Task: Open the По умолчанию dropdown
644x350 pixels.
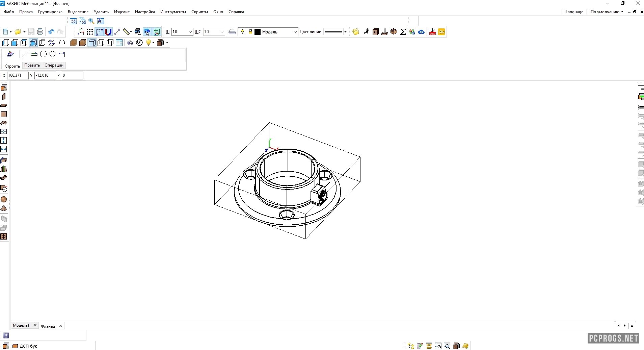Action: tap(607, 11)
